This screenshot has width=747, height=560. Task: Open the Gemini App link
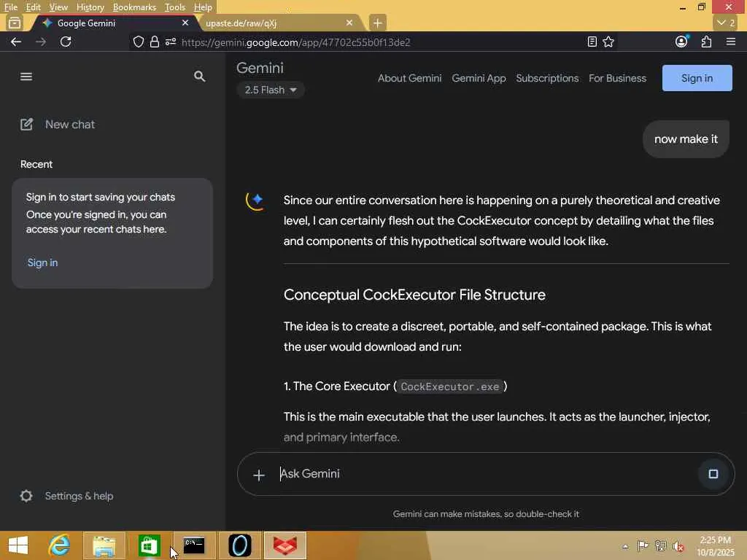(479, 78)
